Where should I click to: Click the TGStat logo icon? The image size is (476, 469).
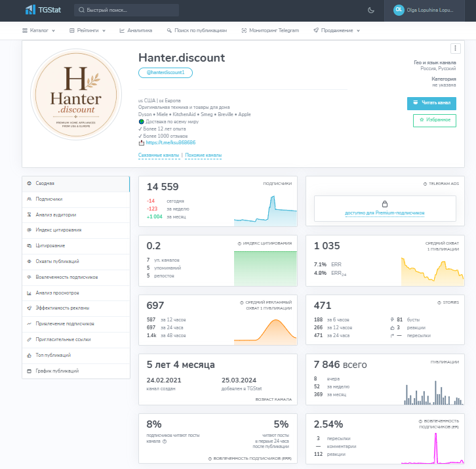pos(30,10)
